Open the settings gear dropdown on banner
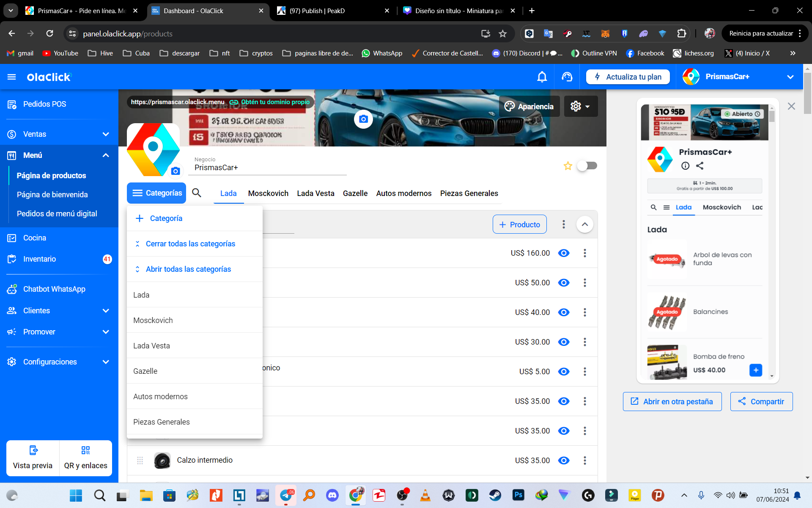 point(581,106)
